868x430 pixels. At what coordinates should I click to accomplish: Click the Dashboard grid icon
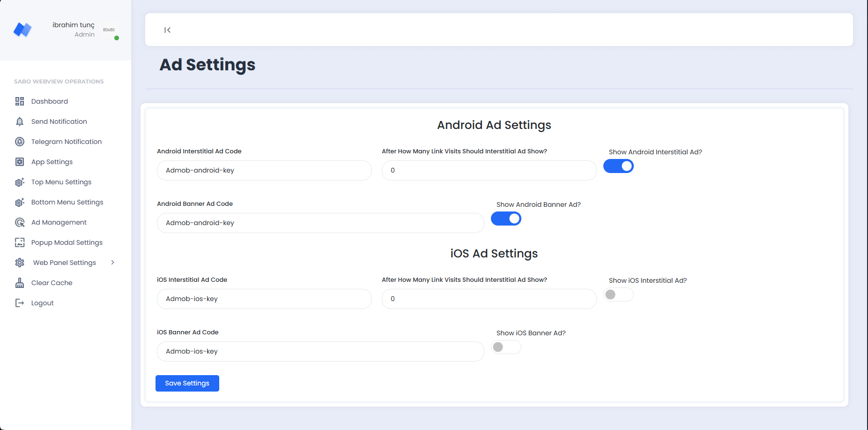[20, 101]
